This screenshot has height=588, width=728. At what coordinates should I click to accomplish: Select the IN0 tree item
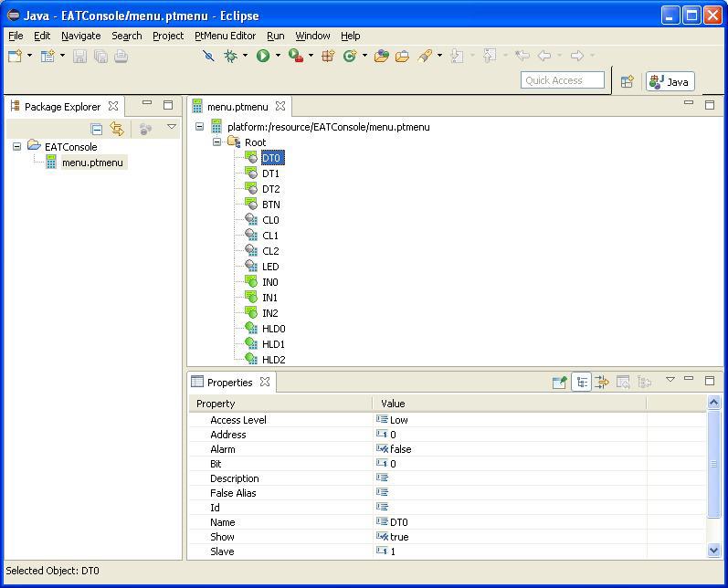coord(269,282)
